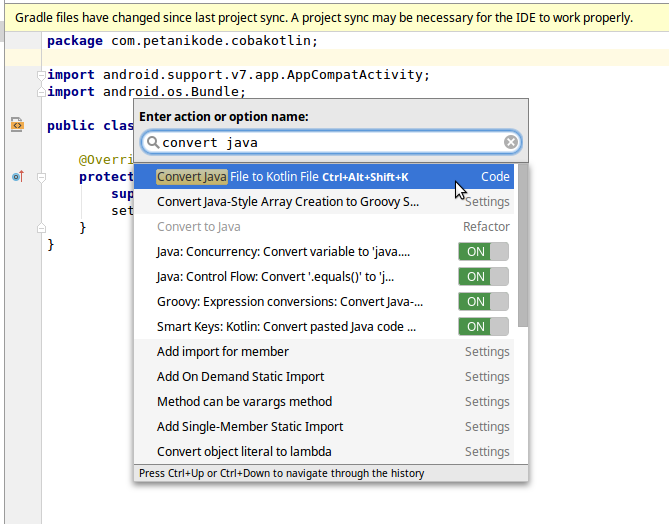Click the Code category label
Image resolution: width=669 pixels, height=524 pixels.
[495, 177]
